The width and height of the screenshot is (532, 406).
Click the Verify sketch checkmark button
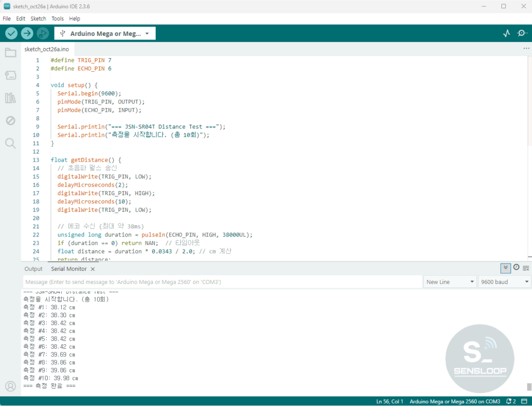point(11,33)
